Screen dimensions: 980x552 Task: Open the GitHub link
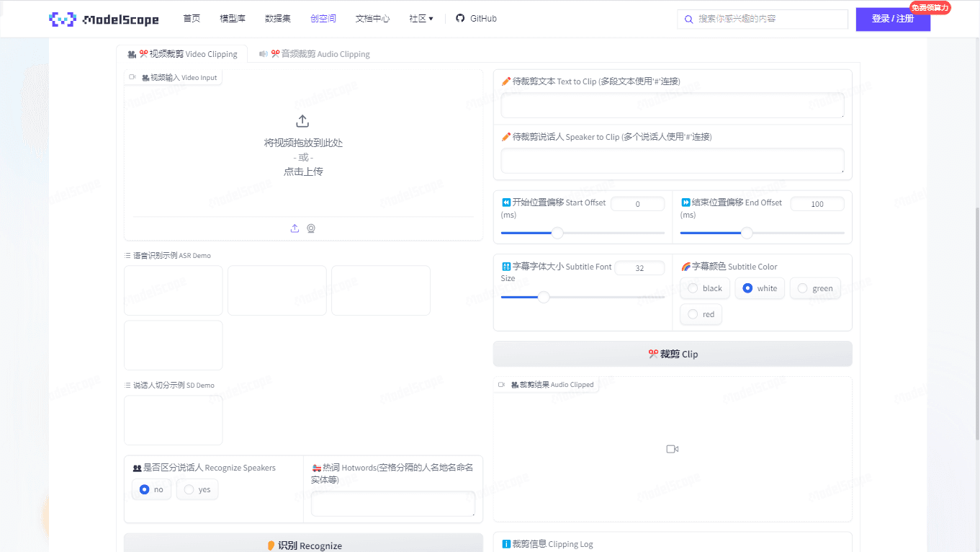[476, 19]
